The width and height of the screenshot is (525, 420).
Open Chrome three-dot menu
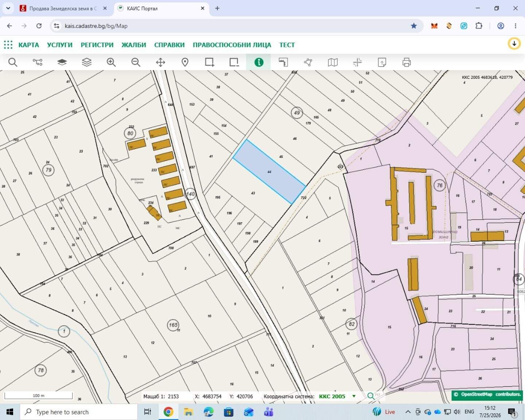coord(516,26)
